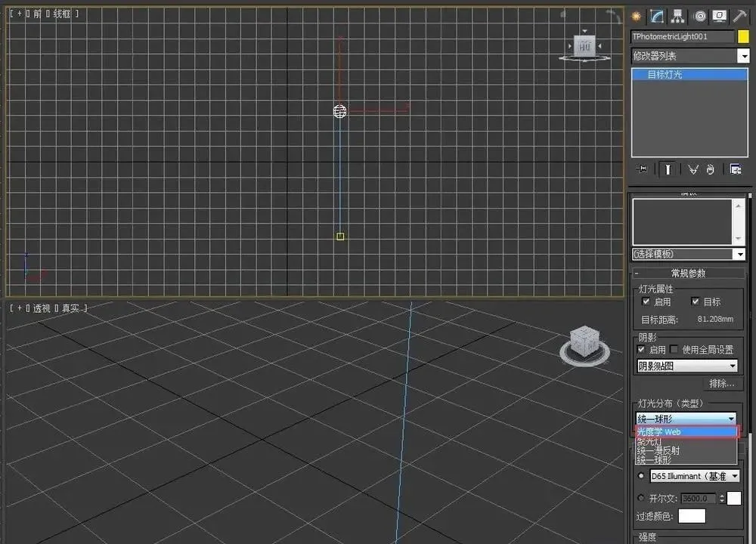Select the yellow light target square

340,236
